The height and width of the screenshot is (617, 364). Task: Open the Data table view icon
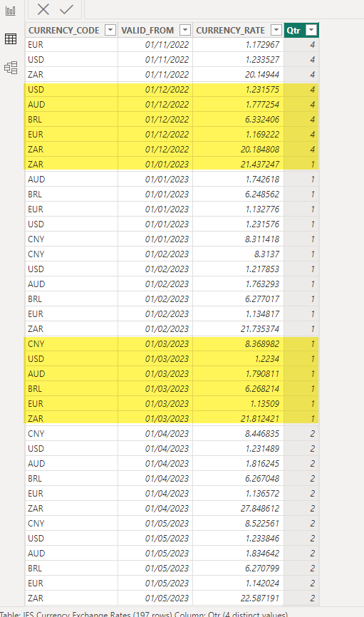[11, 38]
